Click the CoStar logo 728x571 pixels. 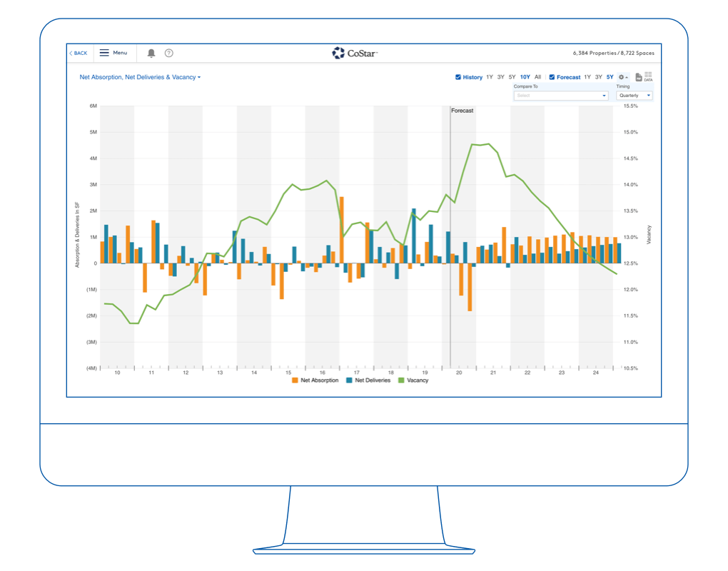tap(355, 54)
